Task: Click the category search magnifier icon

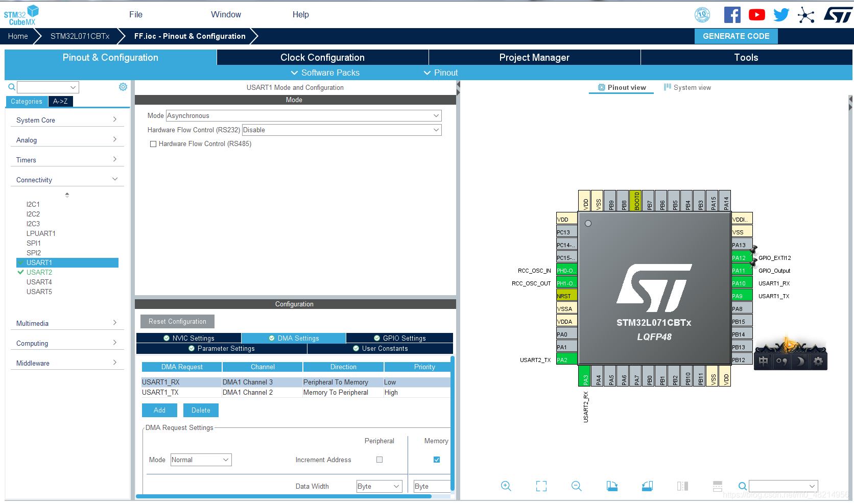Action: click(12, 87)
